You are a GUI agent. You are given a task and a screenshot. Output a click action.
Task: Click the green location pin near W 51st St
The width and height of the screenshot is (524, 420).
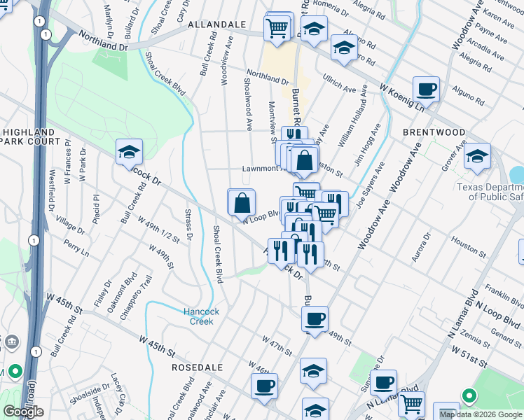pos(469,396)
